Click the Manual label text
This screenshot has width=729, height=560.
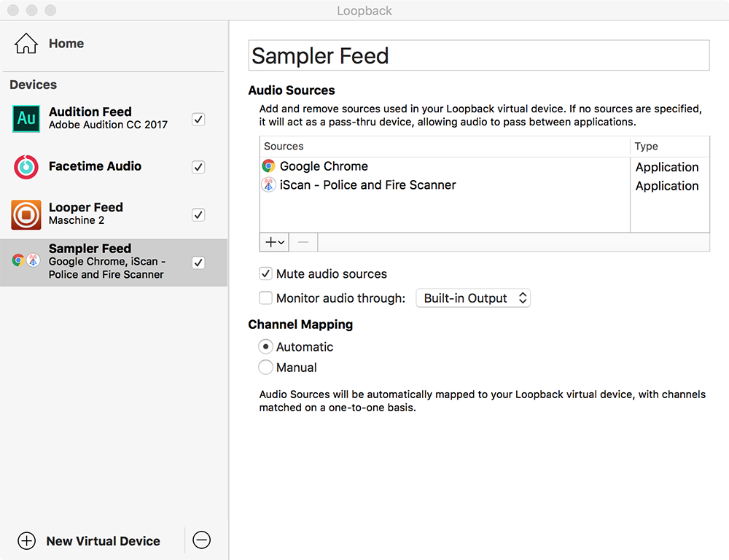(296, 367)
